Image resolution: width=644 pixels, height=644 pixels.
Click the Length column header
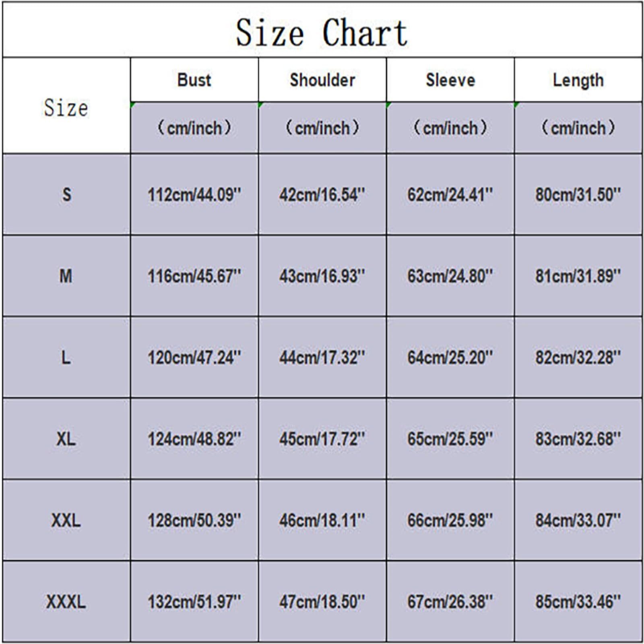click(578, 80)
